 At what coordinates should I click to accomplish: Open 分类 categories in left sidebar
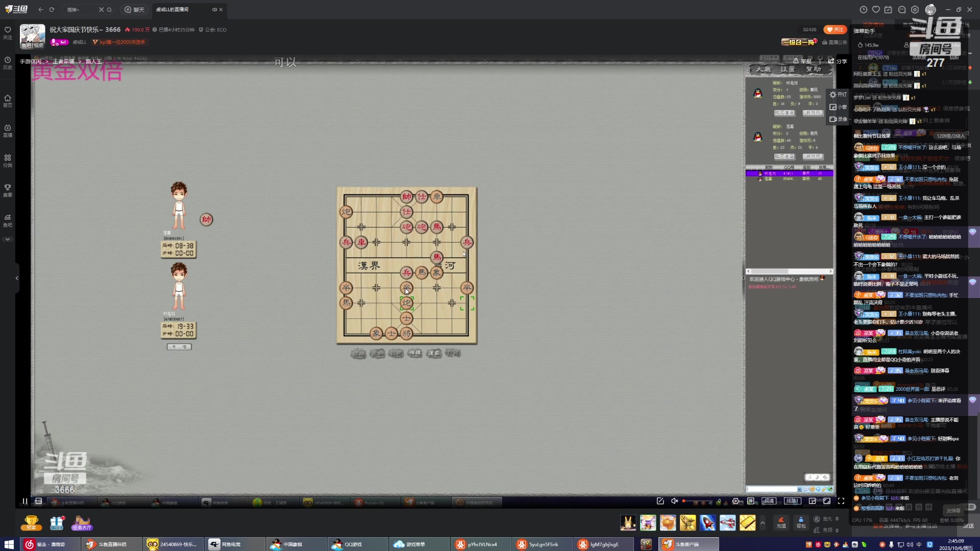[8, 161]
